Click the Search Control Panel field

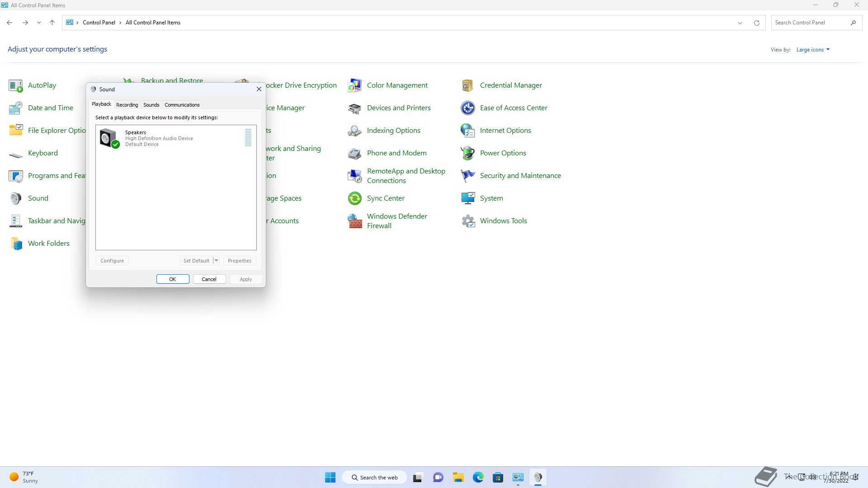click(x=816, y=23)
